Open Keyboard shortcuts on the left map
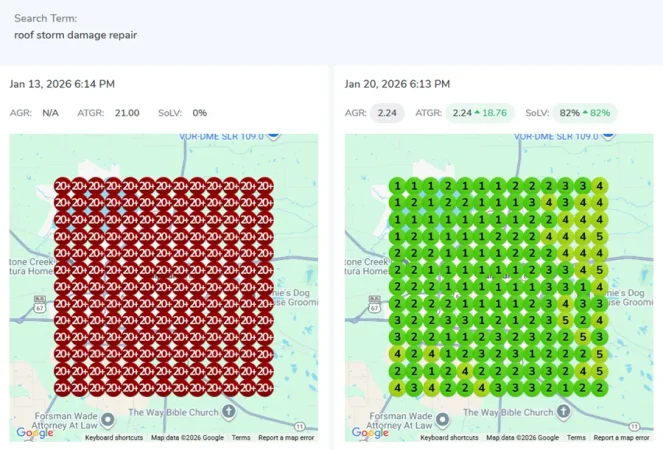Viewport: 663px width, 450px height. pyautogui.click(x=114, y=438)
